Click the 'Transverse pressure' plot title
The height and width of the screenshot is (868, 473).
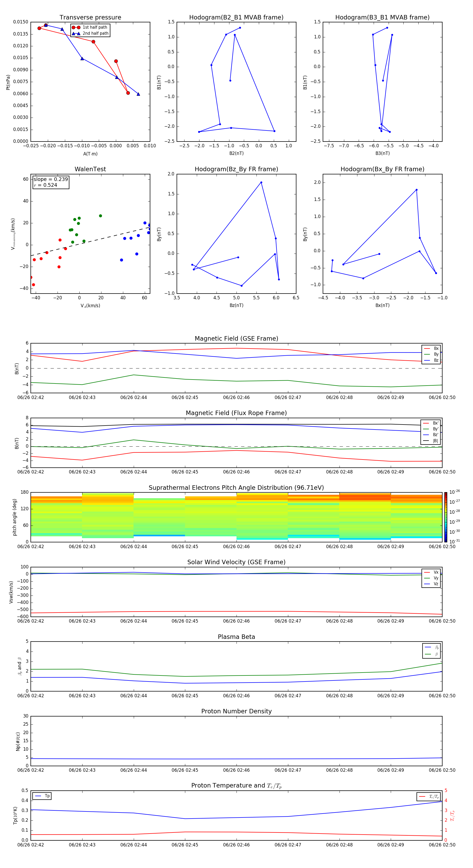[x=90, y=18]
